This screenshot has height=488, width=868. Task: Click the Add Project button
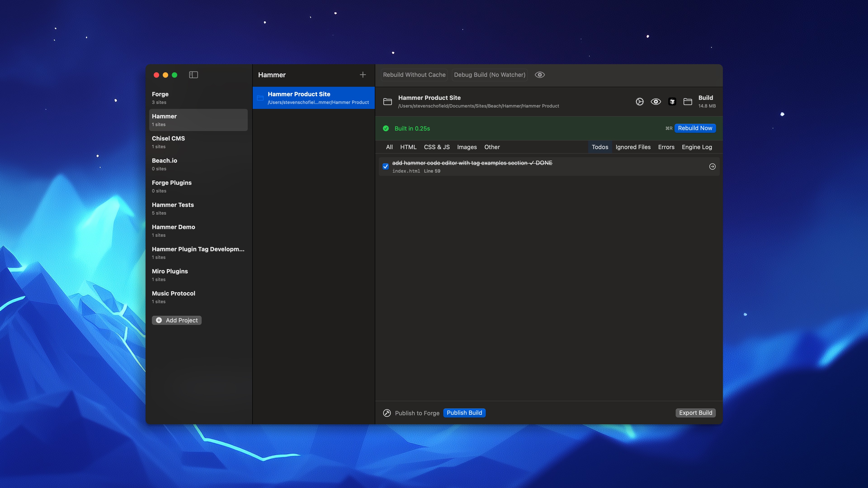tap(177, 320)
